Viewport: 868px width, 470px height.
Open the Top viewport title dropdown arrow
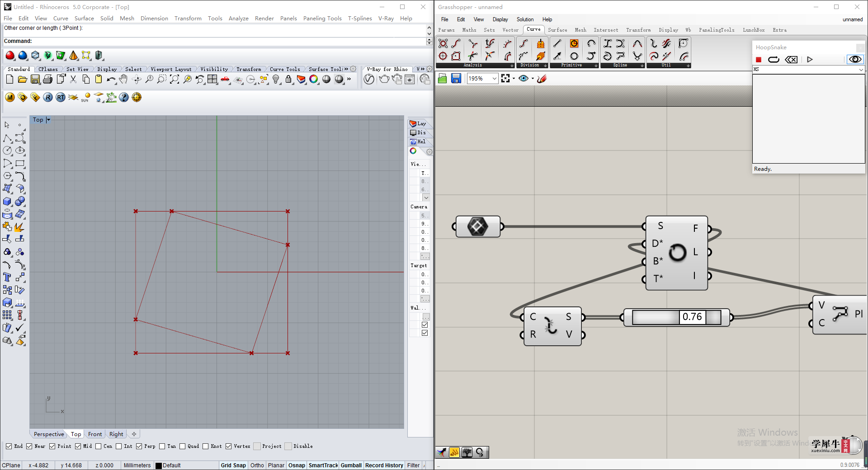tap(48, 120)
